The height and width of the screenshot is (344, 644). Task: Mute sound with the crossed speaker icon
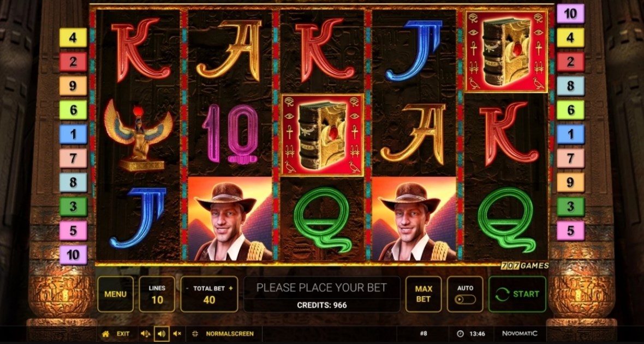coord(177,334)
